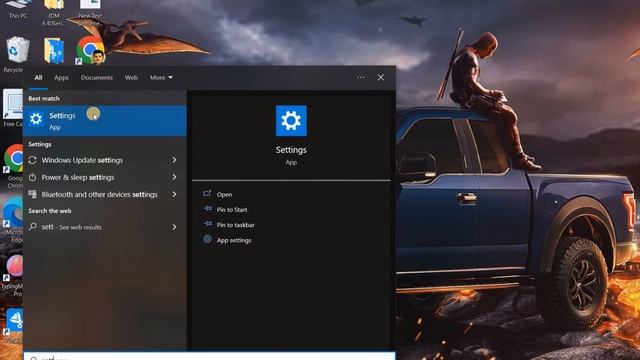The height and width of the screenshot is (360, 640).
Task: Choose Pin to Start action
Action: tap(232, 210)
